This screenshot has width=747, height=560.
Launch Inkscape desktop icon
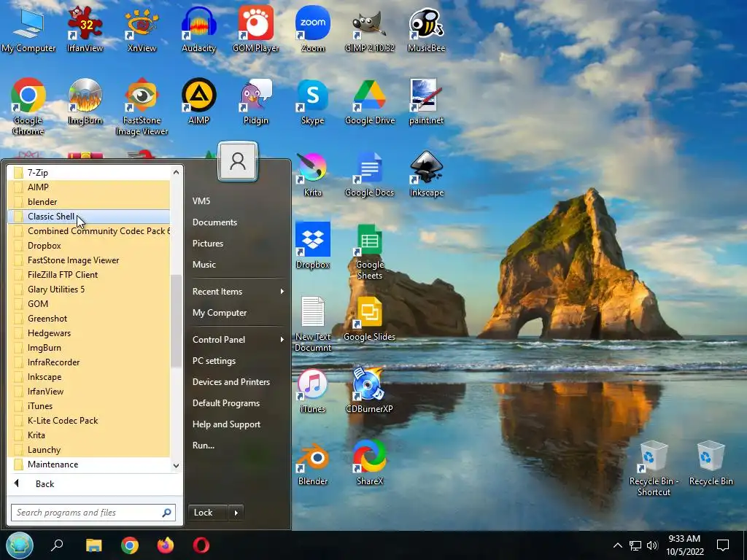click(x=426, y=174)
